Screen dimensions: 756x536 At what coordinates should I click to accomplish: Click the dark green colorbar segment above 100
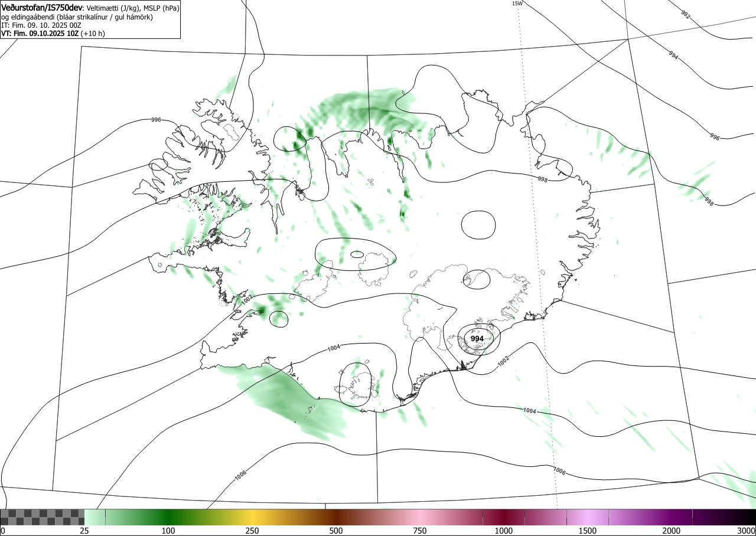[x=168, y=517]
